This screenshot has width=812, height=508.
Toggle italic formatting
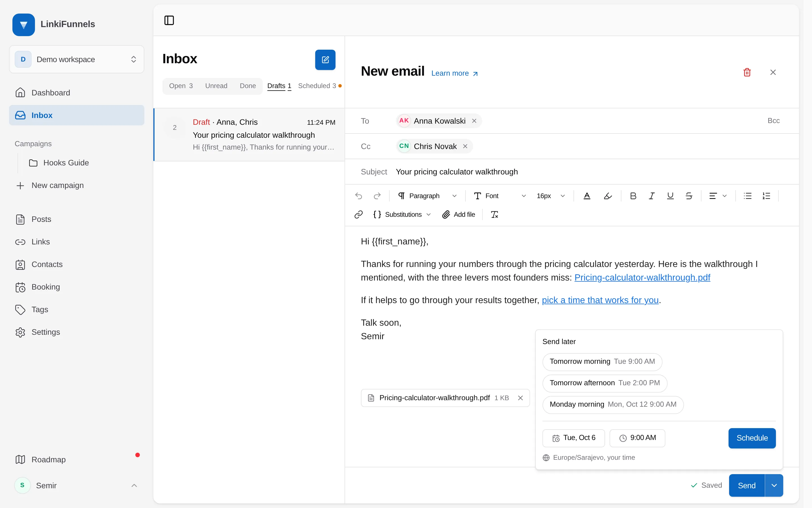(652, 196)
